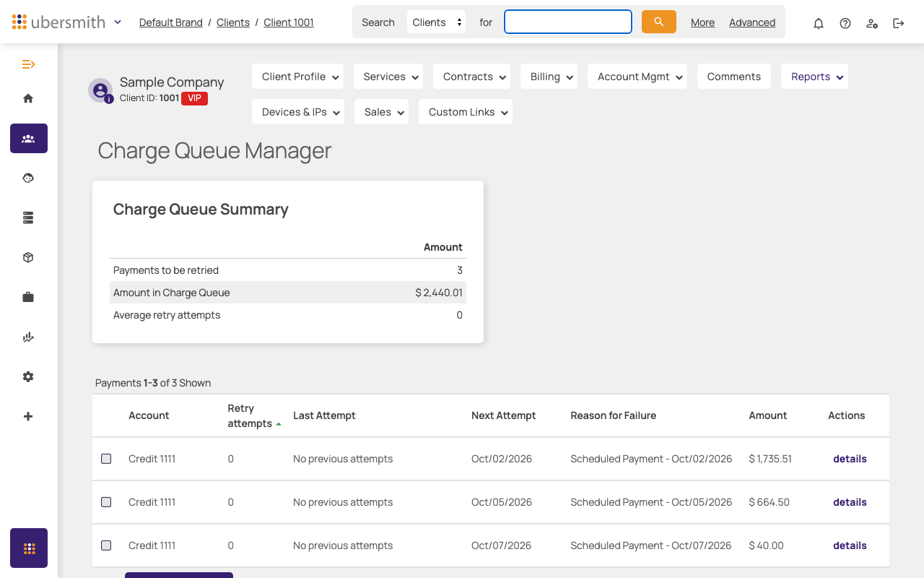The height and width of the screenshot is (578, 924).
Task: Open the Settings gear sidebar icon
Action: point(28,376)
